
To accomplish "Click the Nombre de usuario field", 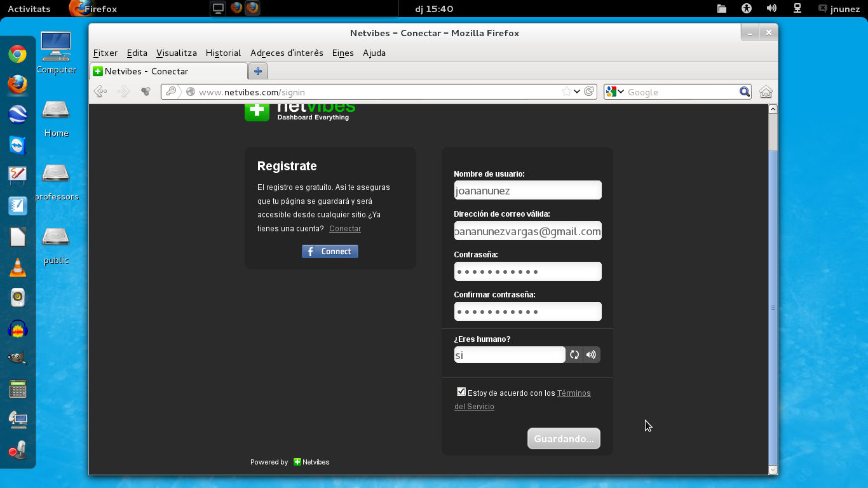I will click(527, 190).
